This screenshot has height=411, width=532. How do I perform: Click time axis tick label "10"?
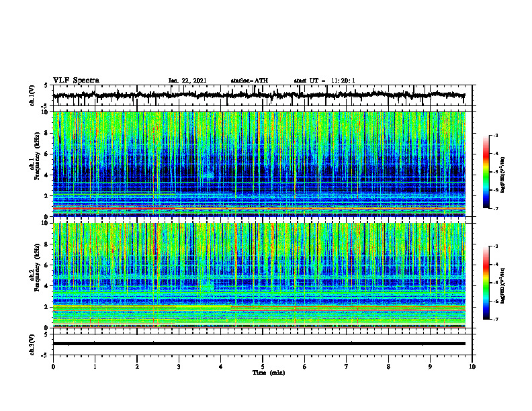pos(472,367)
